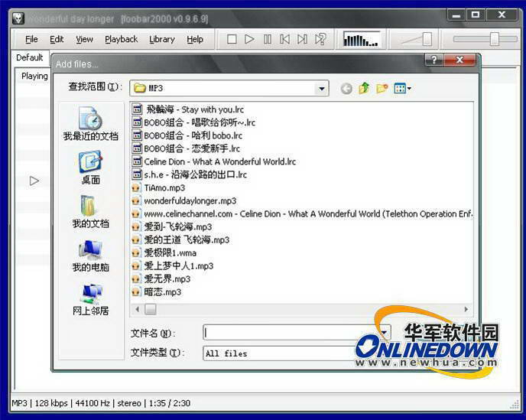Close the Add files dialog
The width and height of the screenshot is (526, 420).
(x=459, y=60)
